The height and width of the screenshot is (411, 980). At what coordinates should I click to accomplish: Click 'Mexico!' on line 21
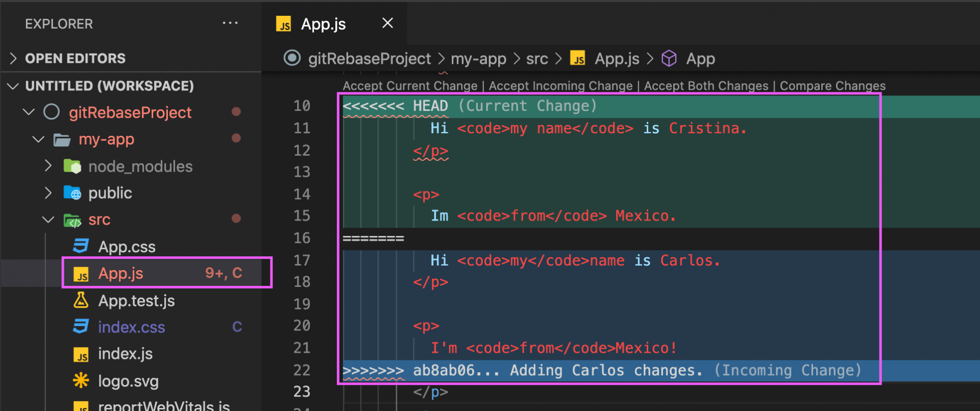click(x=646, y=348)
